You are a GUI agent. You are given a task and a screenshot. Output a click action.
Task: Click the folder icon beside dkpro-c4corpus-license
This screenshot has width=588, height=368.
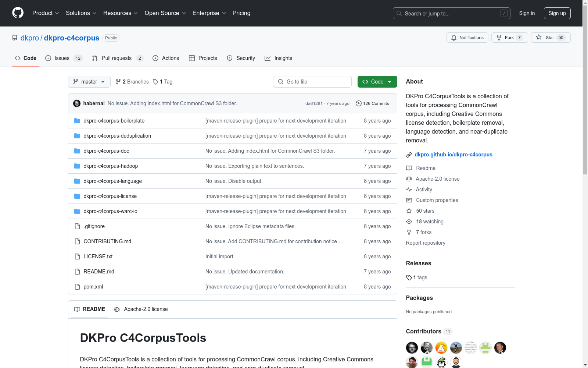(x=77, y=196)
